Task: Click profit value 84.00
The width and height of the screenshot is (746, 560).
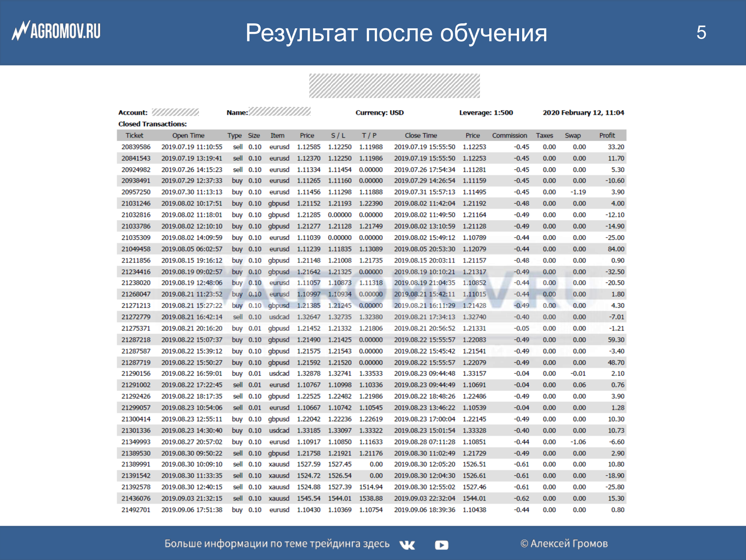Action: click(x=616, y=249)
